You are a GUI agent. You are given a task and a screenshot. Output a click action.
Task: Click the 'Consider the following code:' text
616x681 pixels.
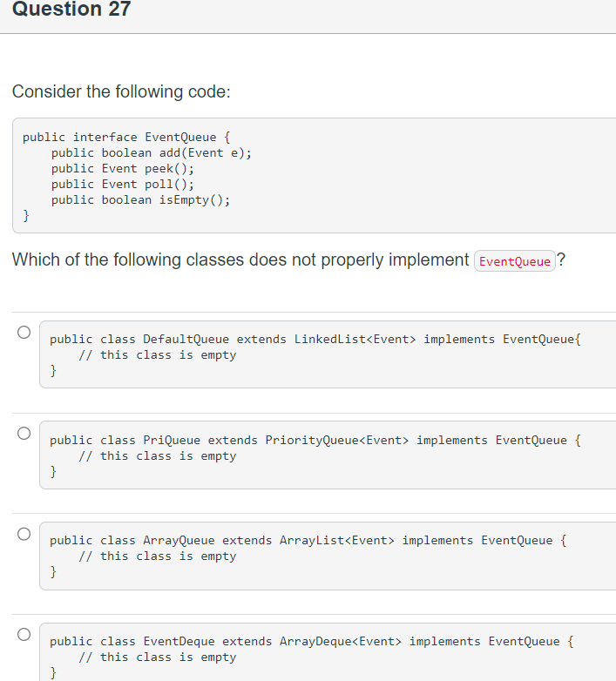pos(121,91)
